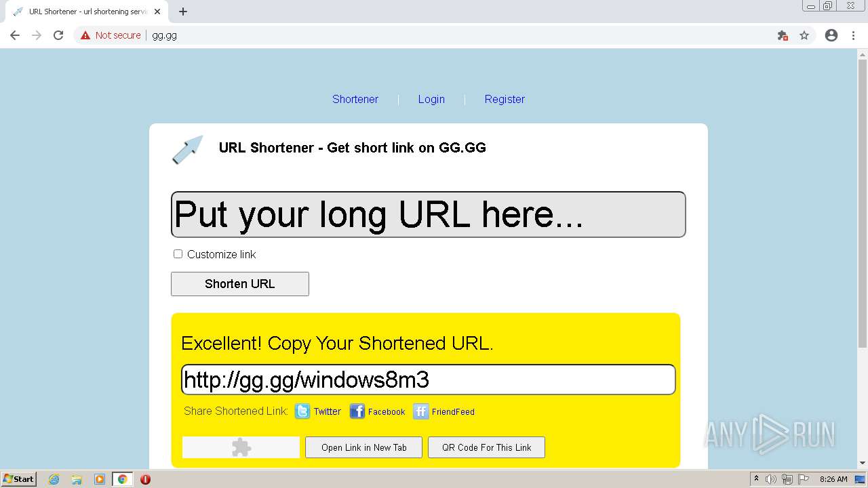Share via the Facebook icon
This screenshot has height=488, width=868.
tap(357, 411)
